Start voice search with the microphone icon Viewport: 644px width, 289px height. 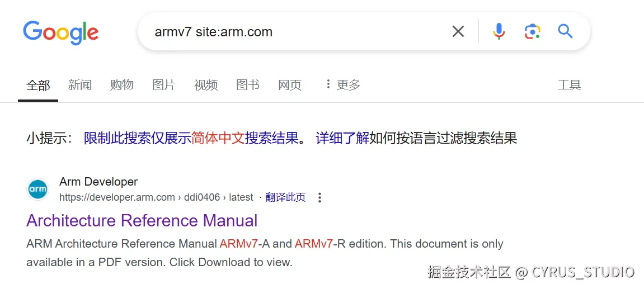click(x=499, y=31)
